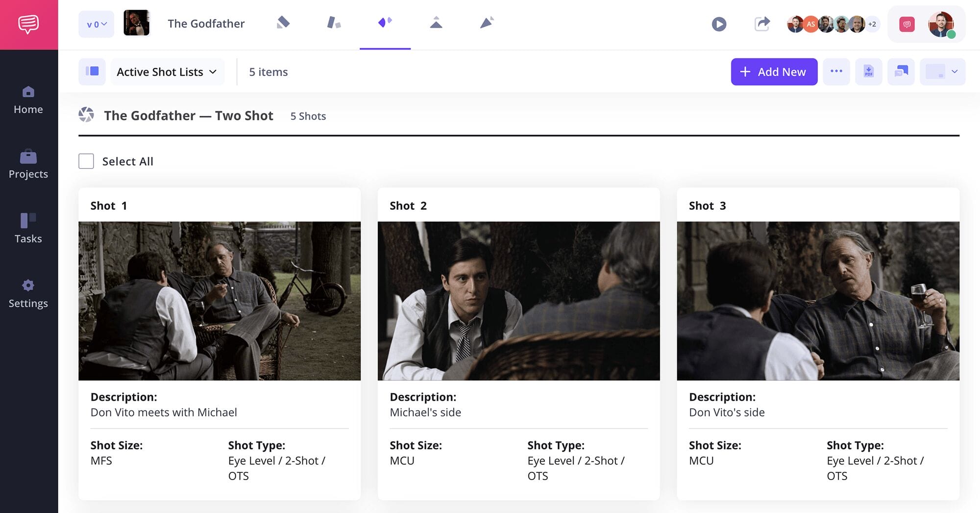Click description 'Michael's side'
Screen dimensions: 980x513
click(425, 412)
